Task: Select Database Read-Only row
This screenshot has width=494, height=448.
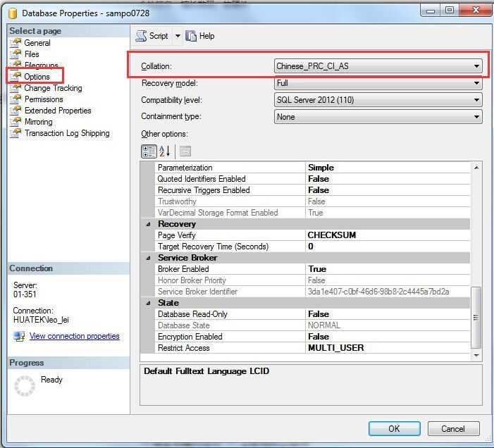Action: (312, 314)
